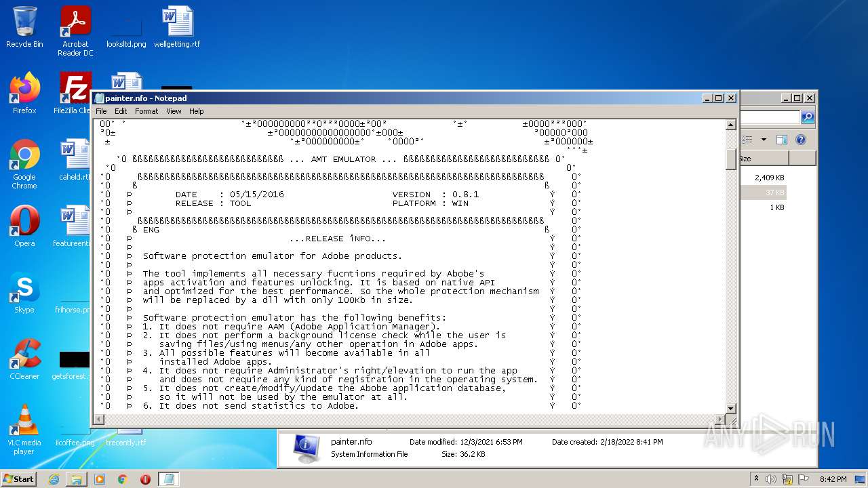Click Date created value in details pane
The width and height of the screenshot is (868, 488).
point(631,442)
